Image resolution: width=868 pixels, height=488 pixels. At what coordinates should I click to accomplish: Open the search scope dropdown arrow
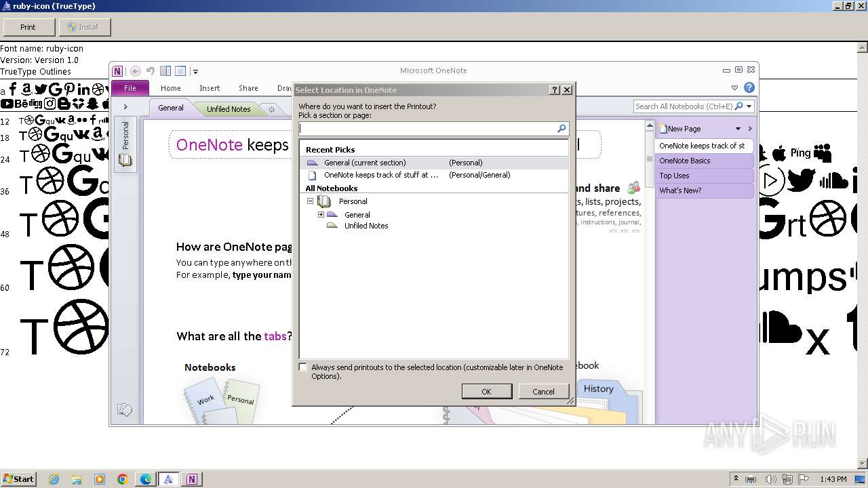[x=749, y=106]
